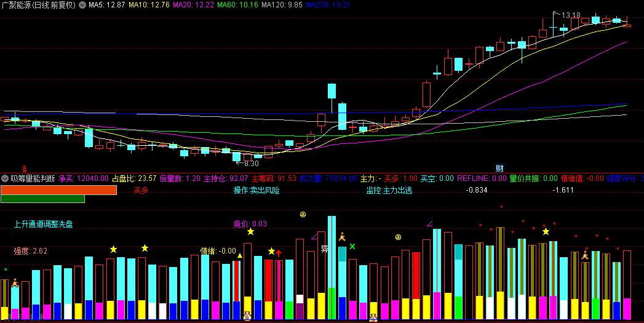Click the 净买: 12040.00 value
This screenshot has width=644, height=323.
pyautogui.click(x=84, y=178)
